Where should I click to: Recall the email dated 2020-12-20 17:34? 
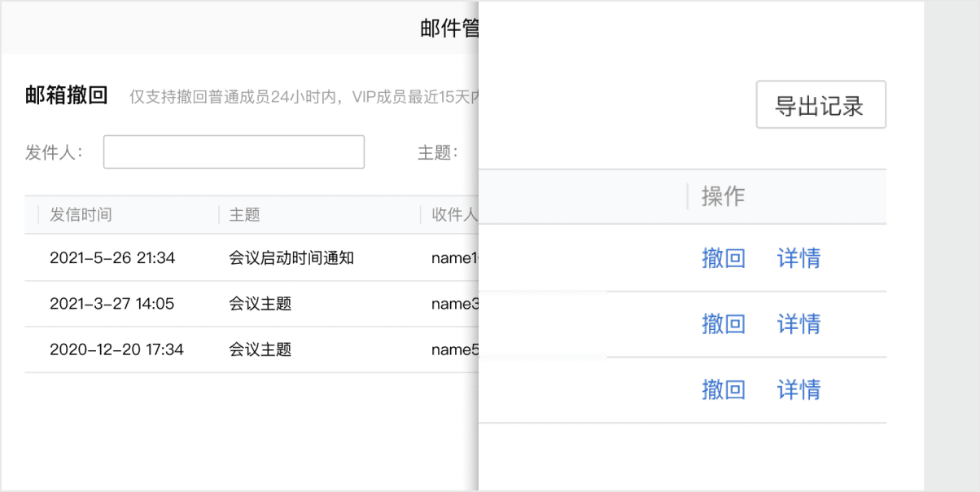723,389
